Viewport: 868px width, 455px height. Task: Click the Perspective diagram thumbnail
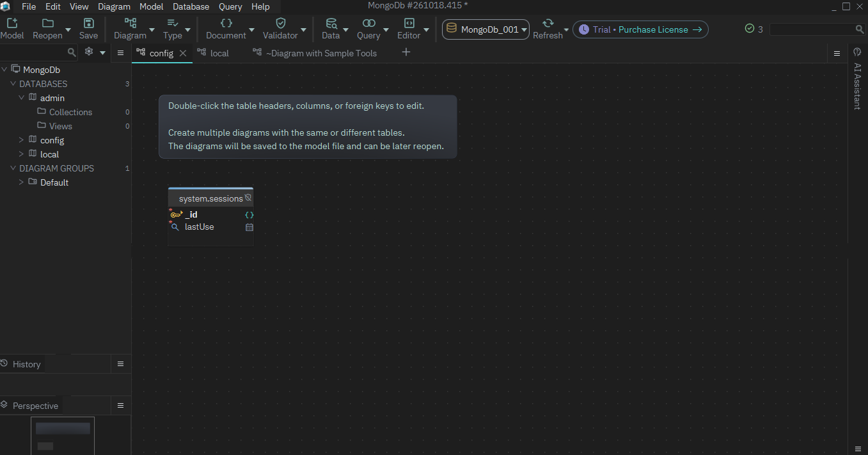click(x=63, y=436)
